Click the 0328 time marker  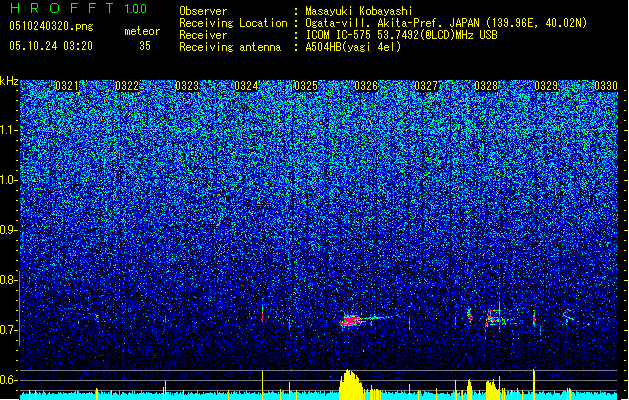pyautogui.click(x=486, y=86)
